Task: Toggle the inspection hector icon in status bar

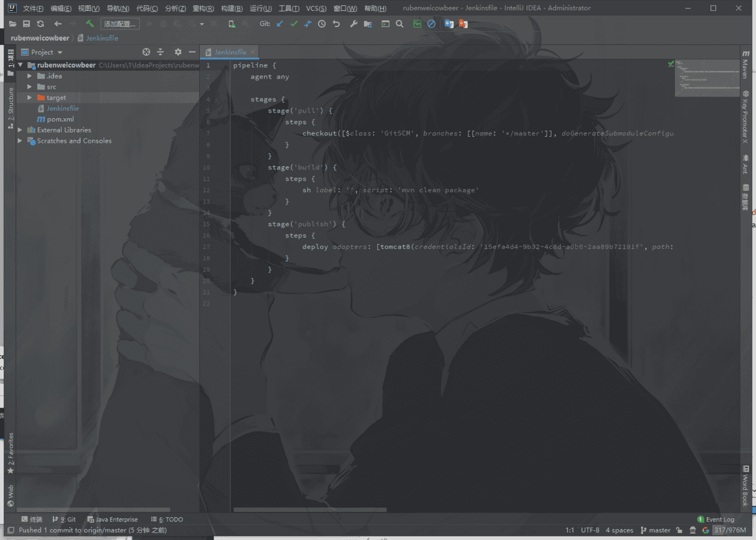Action: 692,530
